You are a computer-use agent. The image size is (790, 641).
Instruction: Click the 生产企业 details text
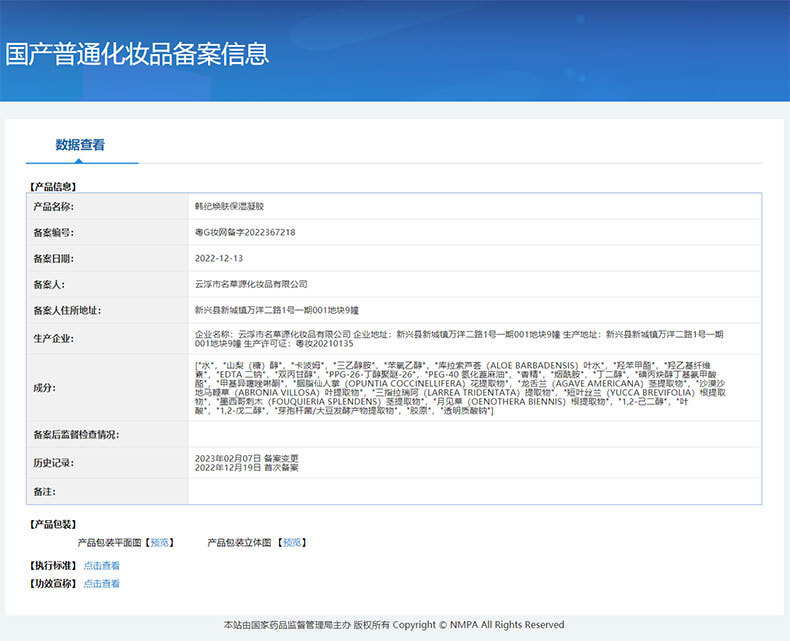459,339
